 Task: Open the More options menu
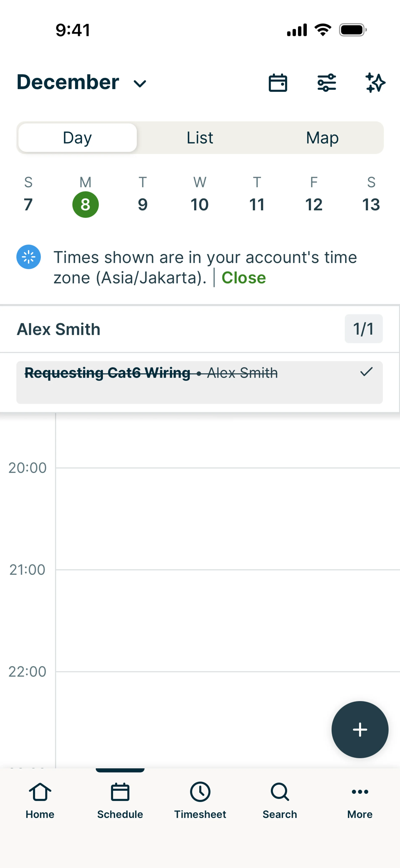(x=360, y=801)
